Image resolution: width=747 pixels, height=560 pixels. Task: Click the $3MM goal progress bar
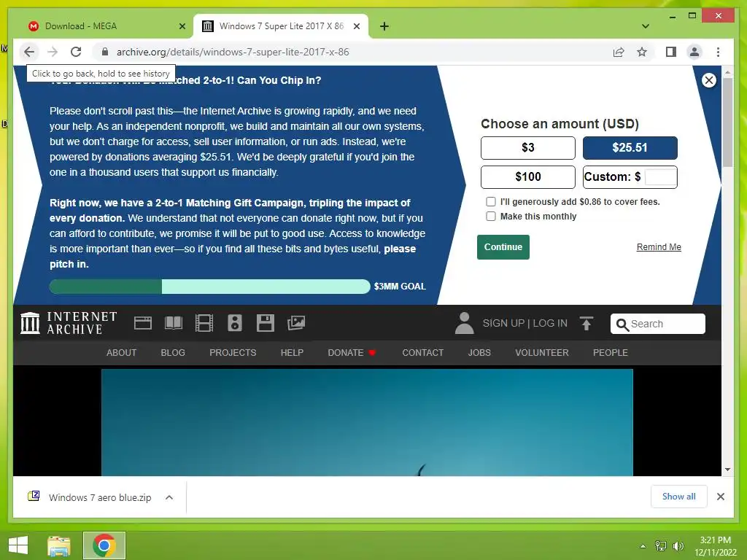pos(209,287)
